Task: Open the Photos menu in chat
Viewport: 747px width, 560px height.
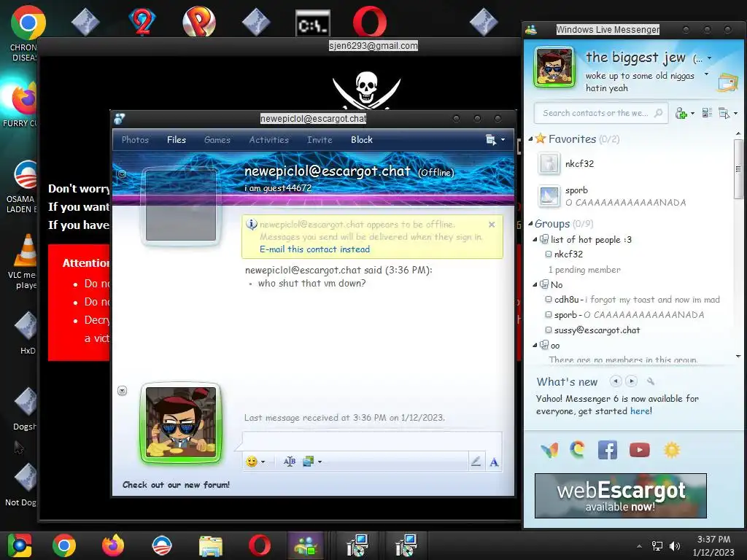Action: click(x=135, y=140)
